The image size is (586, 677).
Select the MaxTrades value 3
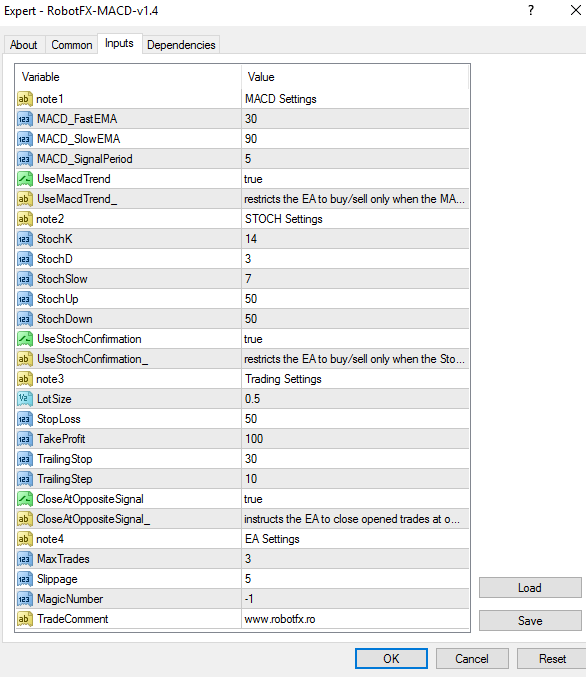pyautogui.click(x=355, y=559)
